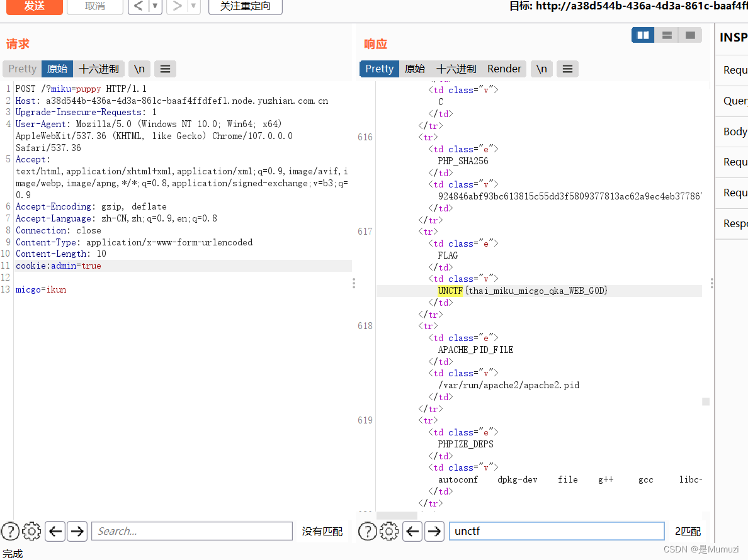The width and height of the screenshot is (748, 560).
Task: Click the APACHE_PID_FILE cell text
Action: pos(475,350)
